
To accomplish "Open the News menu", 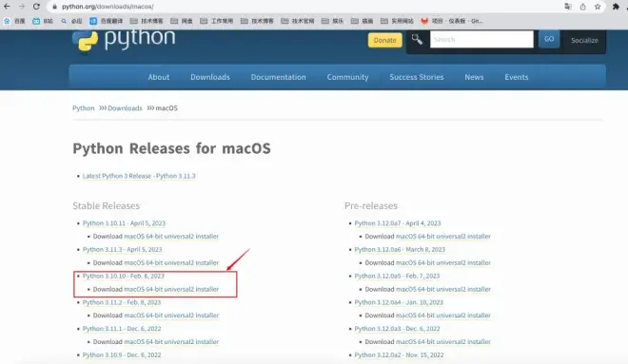I will [474, 77].
